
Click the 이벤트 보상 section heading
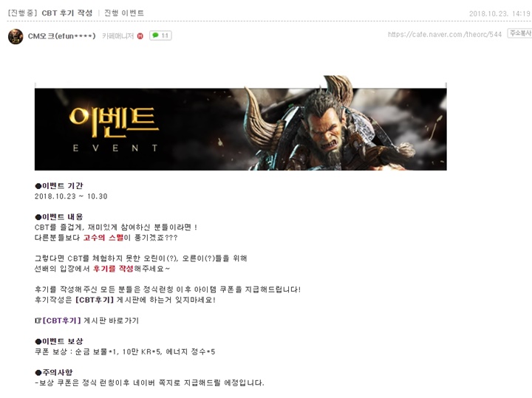point(59,341)
